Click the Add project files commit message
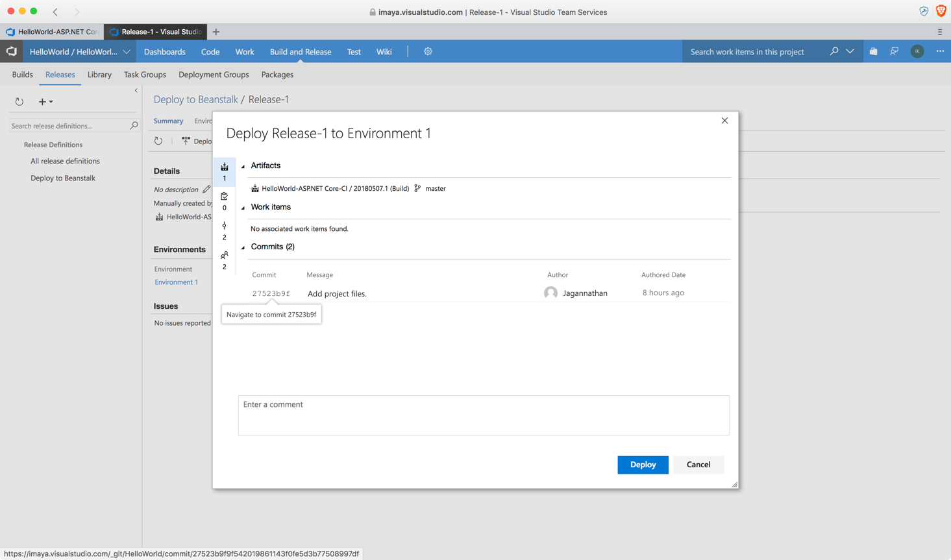951x560 pixels. click(x=337, y=294)
